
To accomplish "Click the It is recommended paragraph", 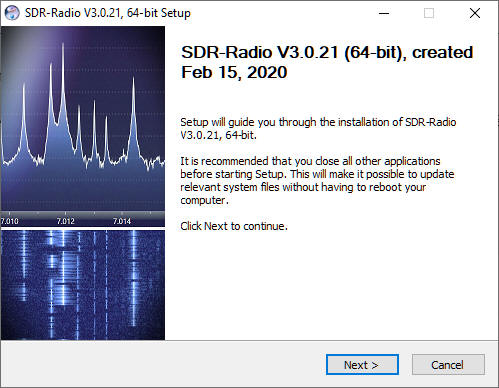I will pyautogui.click(x=317, y=180).
